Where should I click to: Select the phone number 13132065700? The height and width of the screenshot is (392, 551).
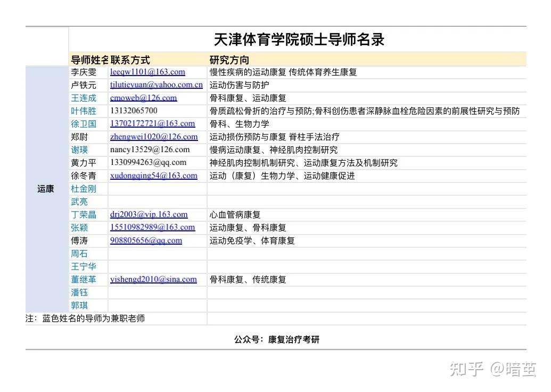134,111
